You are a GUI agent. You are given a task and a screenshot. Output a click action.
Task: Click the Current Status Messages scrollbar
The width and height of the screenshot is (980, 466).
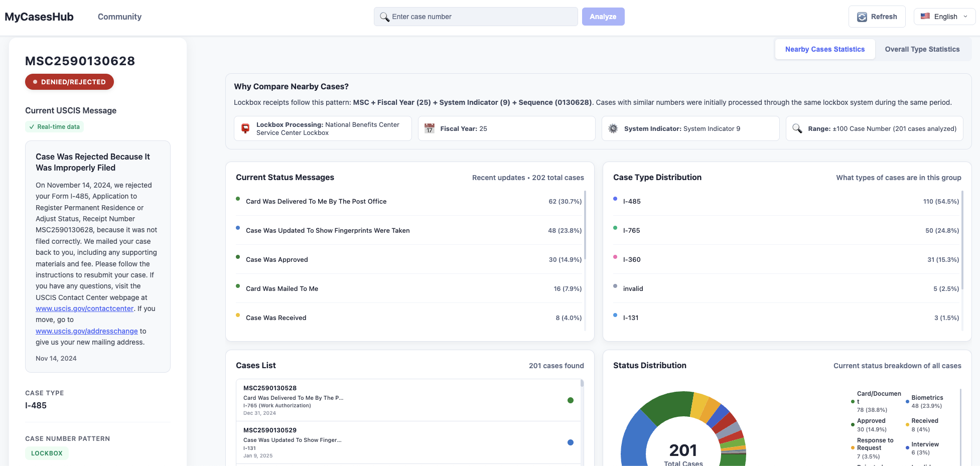[585, 225]
